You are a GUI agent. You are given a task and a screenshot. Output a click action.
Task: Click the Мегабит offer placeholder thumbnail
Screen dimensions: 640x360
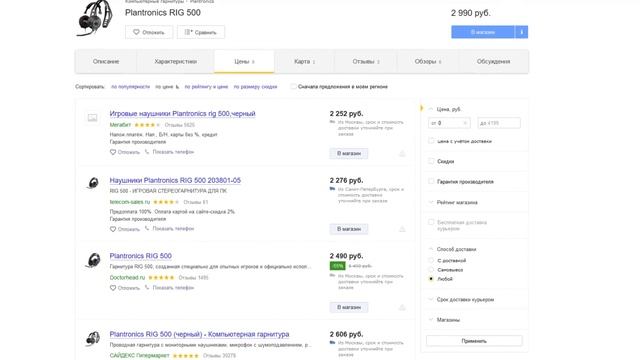(93, 118)
